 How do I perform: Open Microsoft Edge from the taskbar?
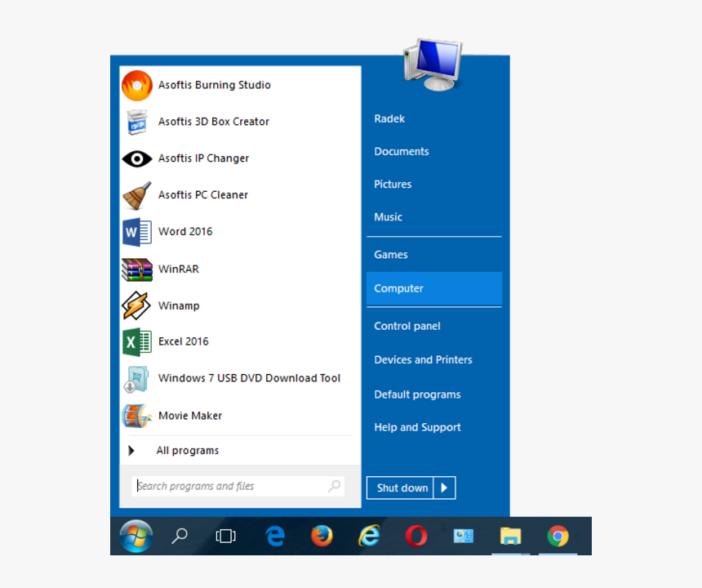pos(275,537)
